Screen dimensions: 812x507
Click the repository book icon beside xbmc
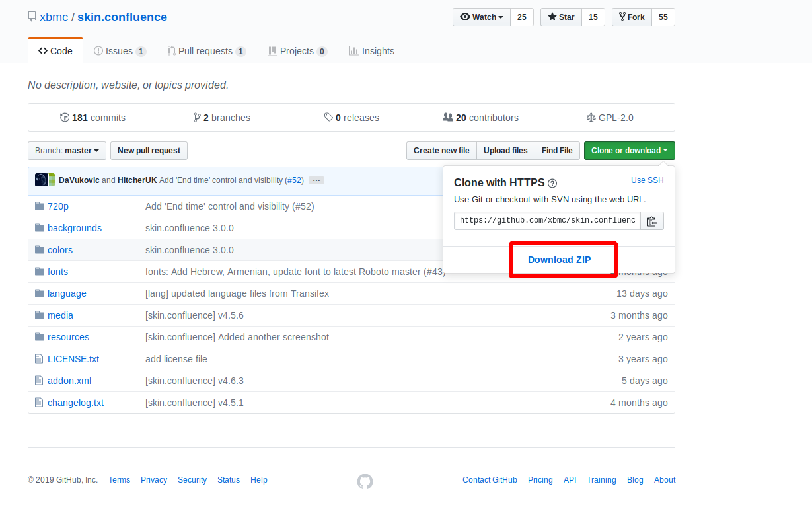click(32, 17)
